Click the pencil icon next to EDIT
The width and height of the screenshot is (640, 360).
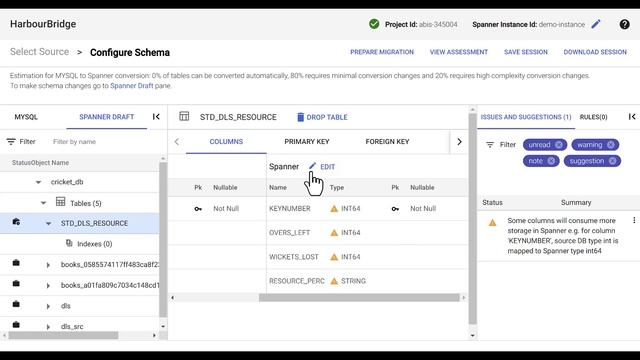point(312,166)
